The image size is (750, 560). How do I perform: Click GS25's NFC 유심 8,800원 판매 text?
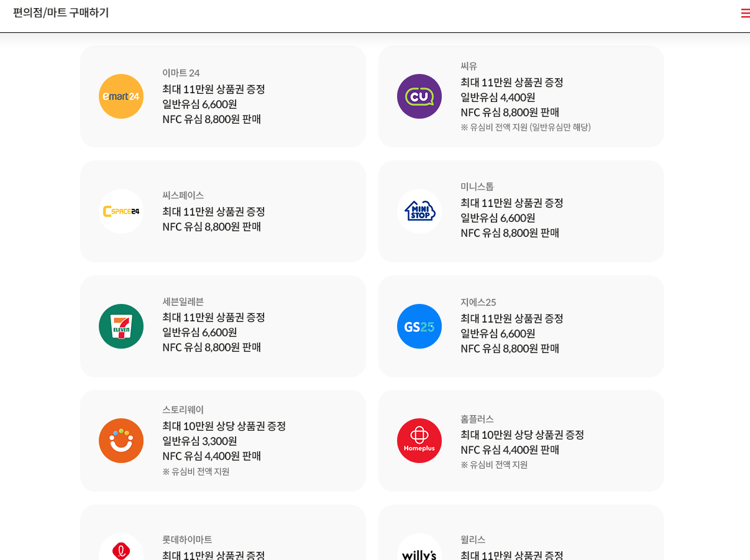(x=510, y=348)
